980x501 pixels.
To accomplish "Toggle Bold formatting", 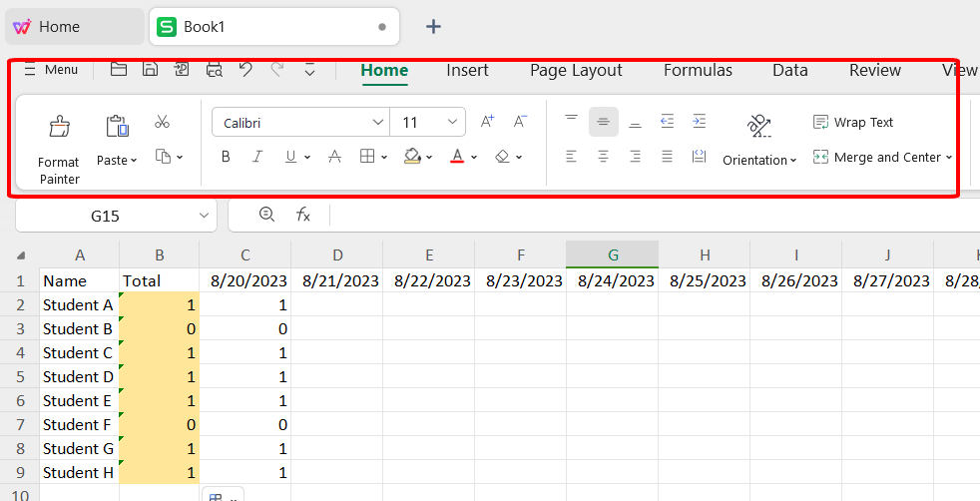I will click(226, 157).
